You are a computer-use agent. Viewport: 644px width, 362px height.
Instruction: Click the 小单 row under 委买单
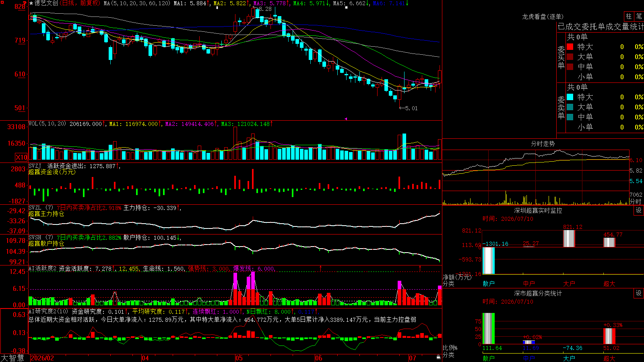pos(605,77)
